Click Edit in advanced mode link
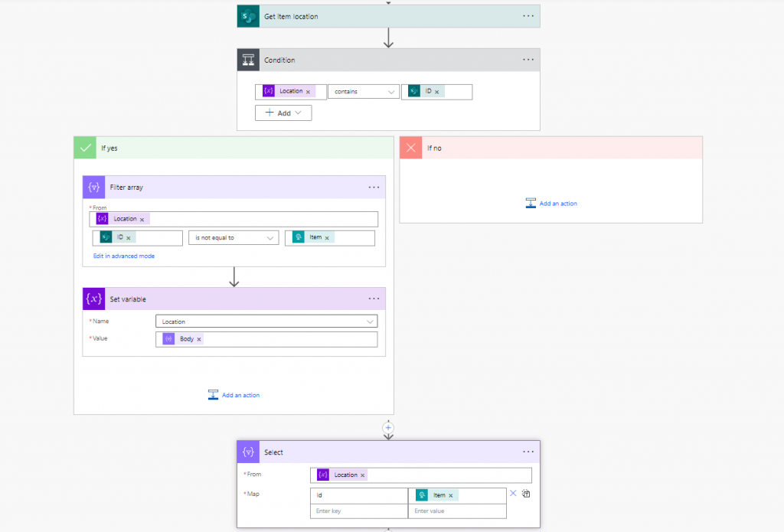 click(124, 256)
